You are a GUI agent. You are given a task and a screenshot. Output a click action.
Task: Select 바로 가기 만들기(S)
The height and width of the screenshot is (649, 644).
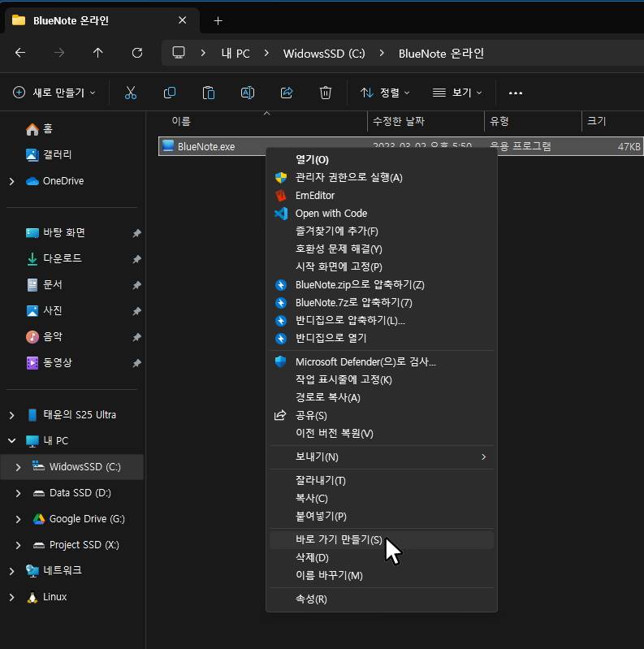point(381,539)
